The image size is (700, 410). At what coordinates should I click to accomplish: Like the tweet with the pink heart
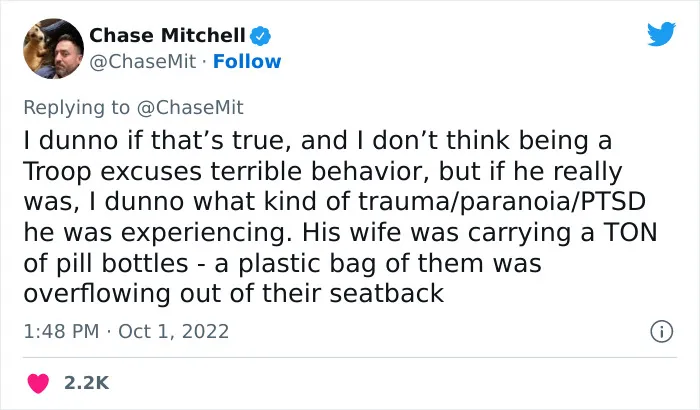[38, 383]
